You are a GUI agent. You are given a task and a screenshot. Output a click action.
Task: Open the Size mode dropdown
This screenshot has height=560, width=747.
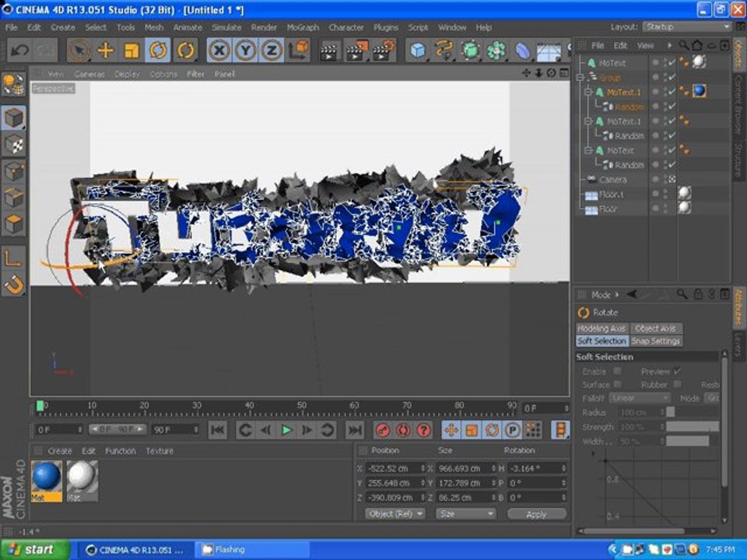point(466,514)
